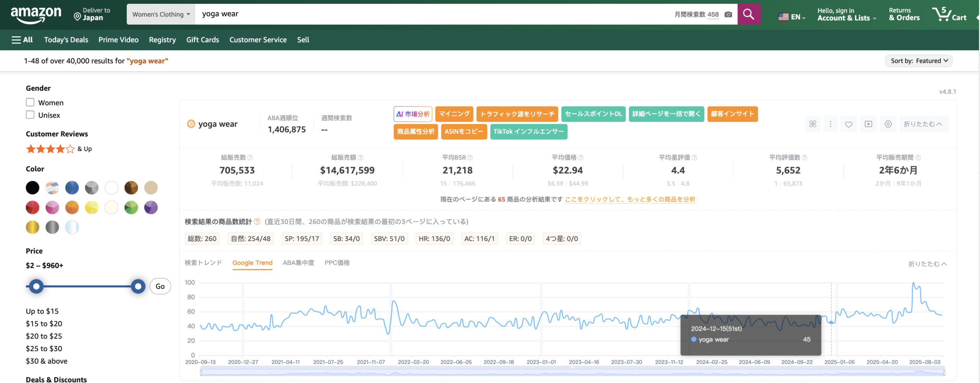
Task: Click the price filter Go button
Action: pyautogui.click(x=160, y=286)
